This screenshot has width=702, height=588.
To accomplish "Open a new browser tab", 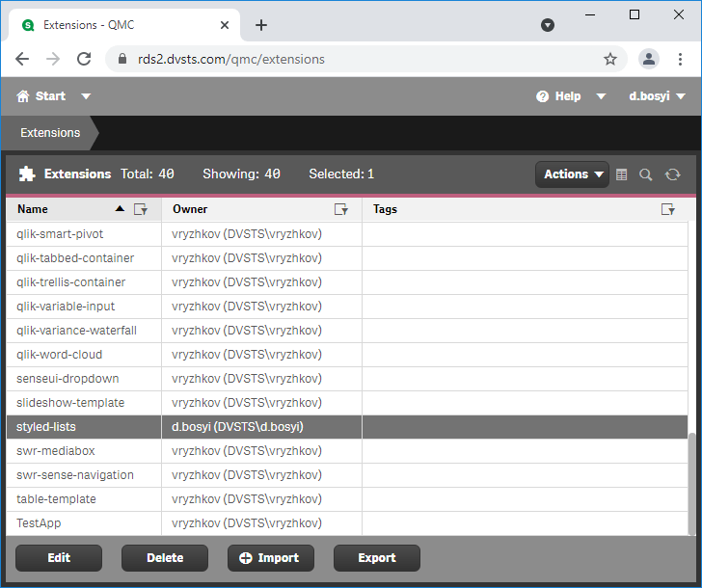I will pos(261,25).
